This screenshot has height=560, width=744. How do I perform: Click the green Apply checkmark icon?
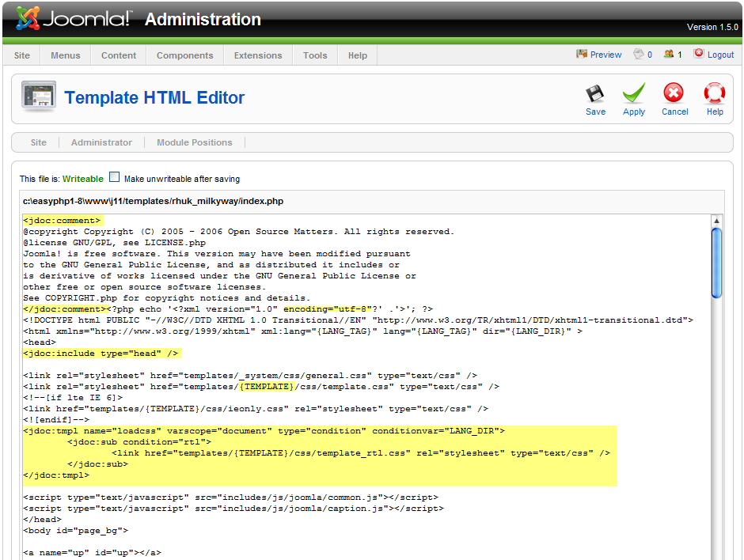(634, 95)
